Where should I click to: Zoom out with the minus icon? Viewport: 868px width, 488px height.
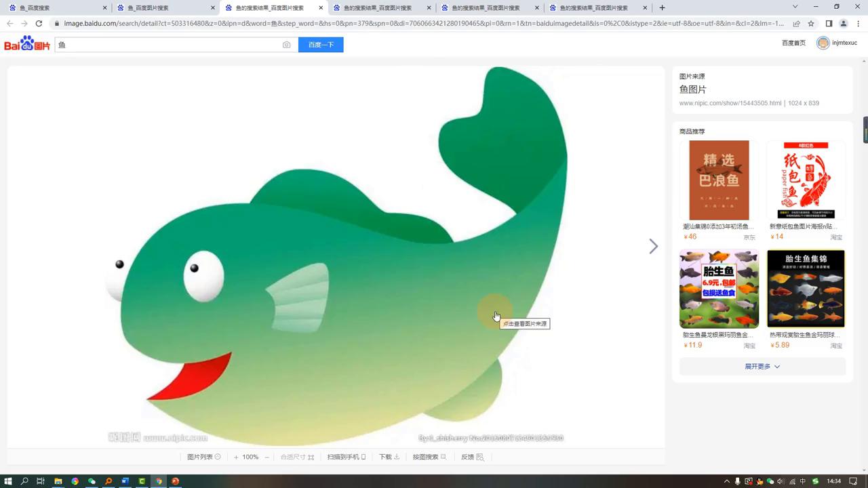point(266,457)
